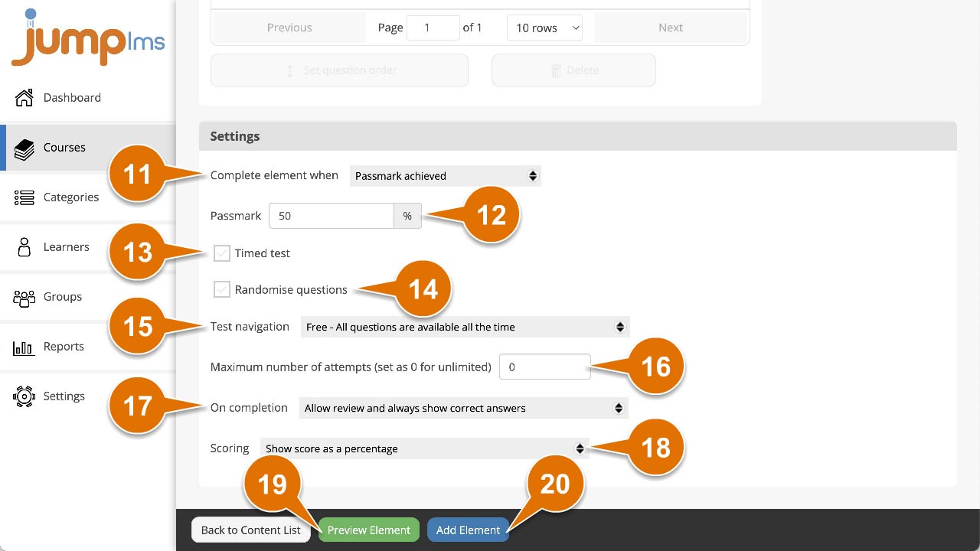Screen dimensions: 980x551
Task: Open the Groups people icon
Action: pyautogui.click(x=24, y=298)
